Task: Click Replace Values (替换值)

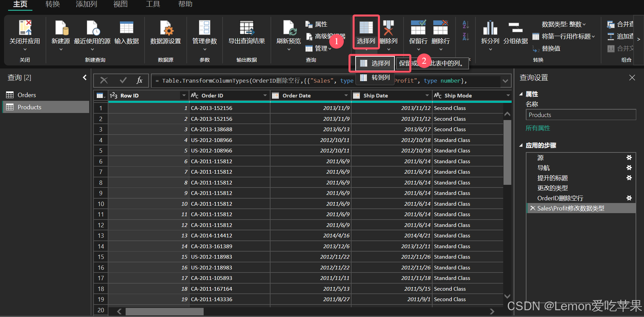Action: (x=546, y=49)
